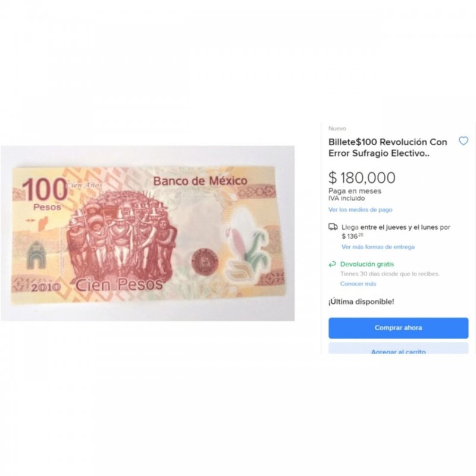Open Conocer más link

tap(358, 284)
